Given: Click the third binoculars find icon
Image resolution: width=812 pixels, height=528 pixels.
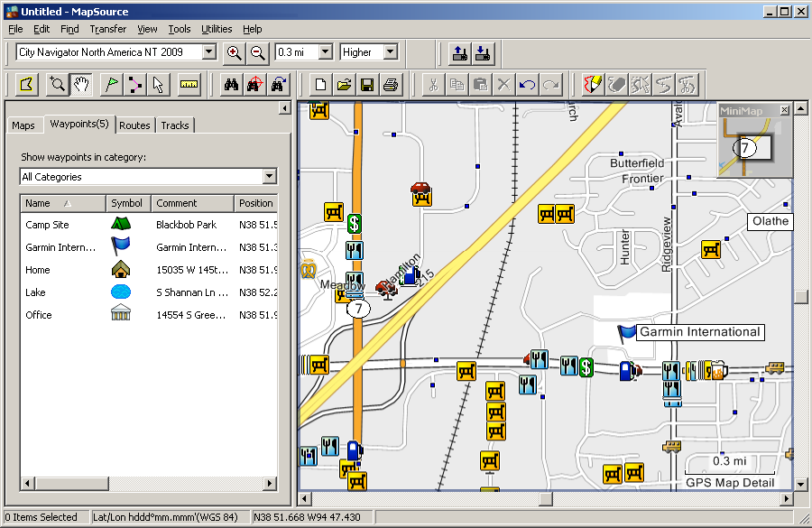Looking at the screenshot, I should pyautogui.click(x=278, y=85).
